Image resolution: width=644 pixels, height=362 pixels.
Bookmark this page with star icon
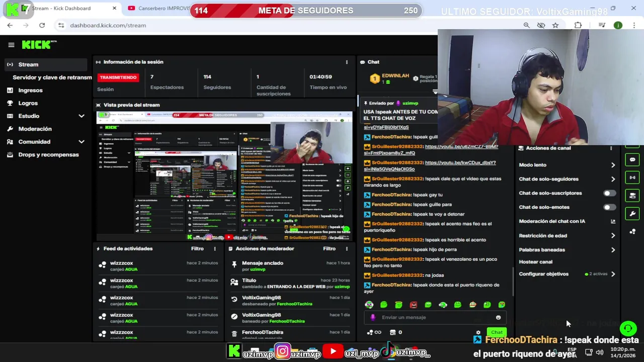(555, 25)
